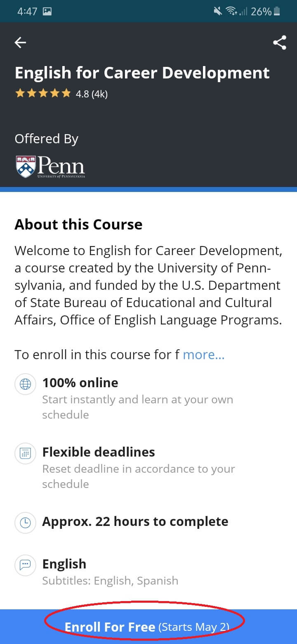Tap the calendar icon beside Flexible deadlines
The image size is (297, 644).
pos(26,453)
